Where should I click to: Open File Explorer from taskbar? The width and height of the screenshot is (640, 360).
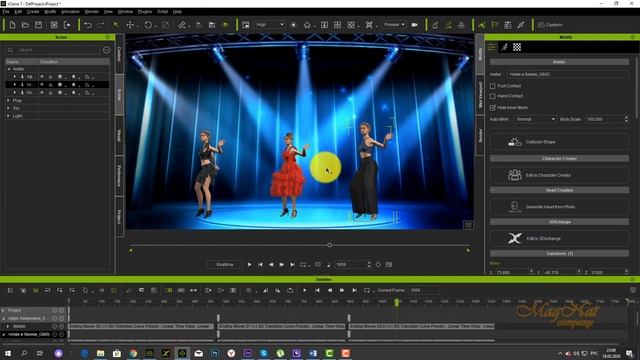tap(100, 353)
